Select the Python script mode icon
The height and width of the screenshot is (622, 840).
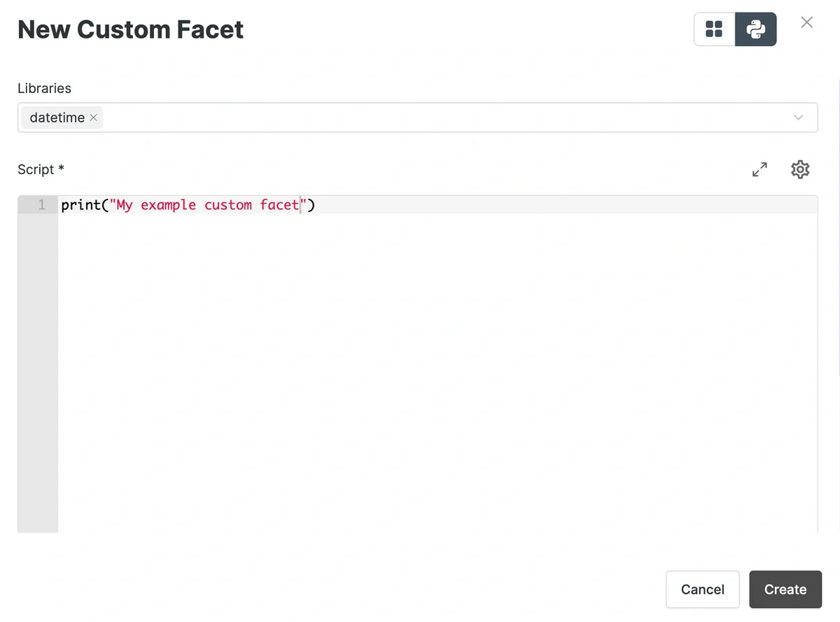tap(755, 29)
